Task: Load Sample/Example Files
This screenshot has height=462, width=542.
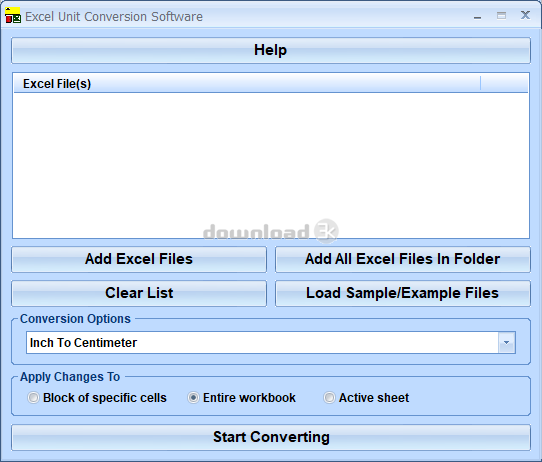Action: coord(403,293)
